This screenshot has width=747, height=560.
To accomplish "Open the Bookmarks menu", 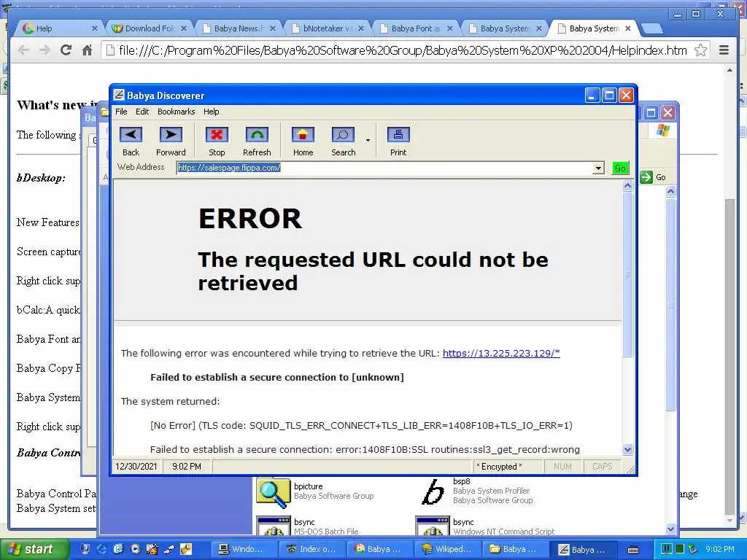I will click(177, 112).
